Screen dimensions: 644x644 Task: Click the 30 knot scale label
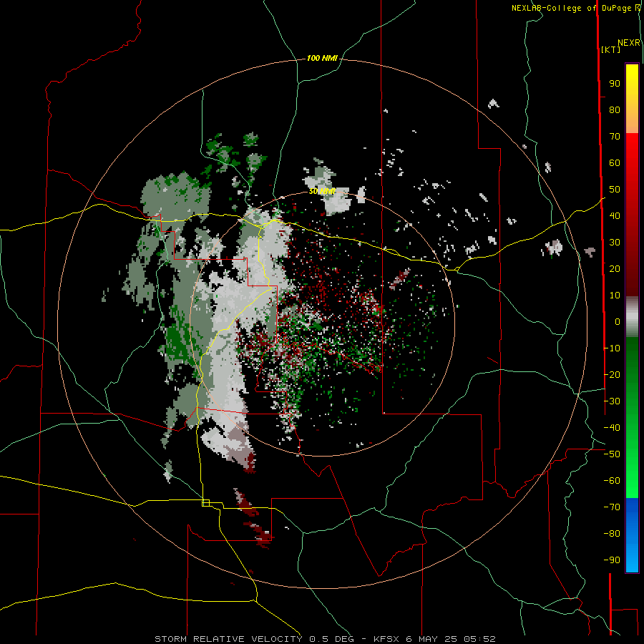(x=615, y=243)
